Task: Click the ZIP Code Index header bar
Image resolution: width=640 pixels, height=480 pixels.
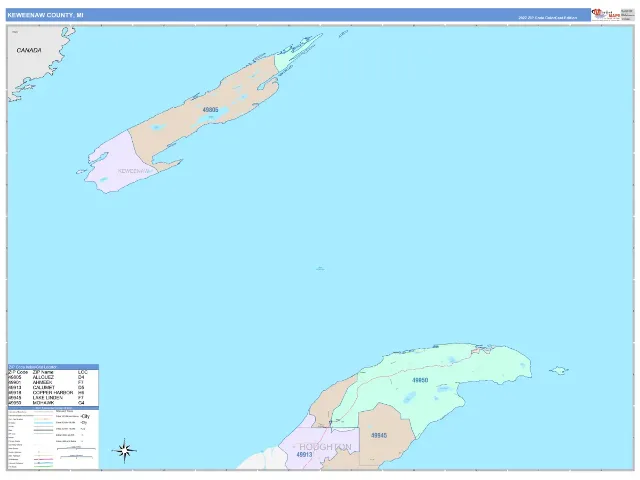Action: tap(53, 367)
